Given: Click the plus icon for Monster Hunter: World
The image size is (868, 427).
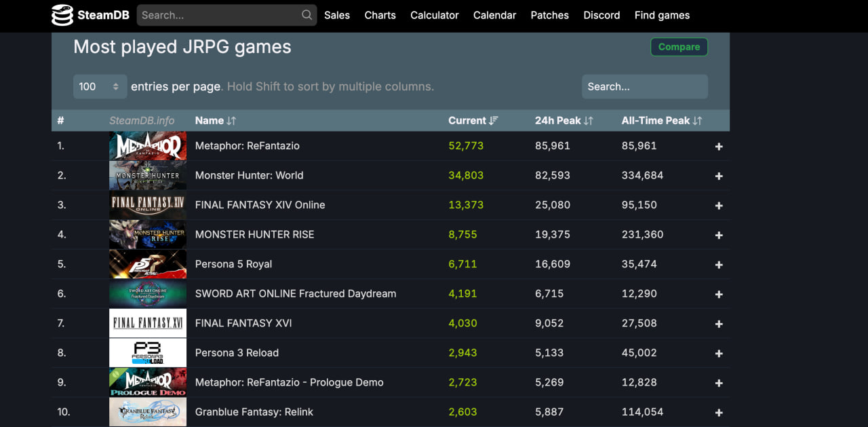Looking at the screenshot, I should [719, 176].
